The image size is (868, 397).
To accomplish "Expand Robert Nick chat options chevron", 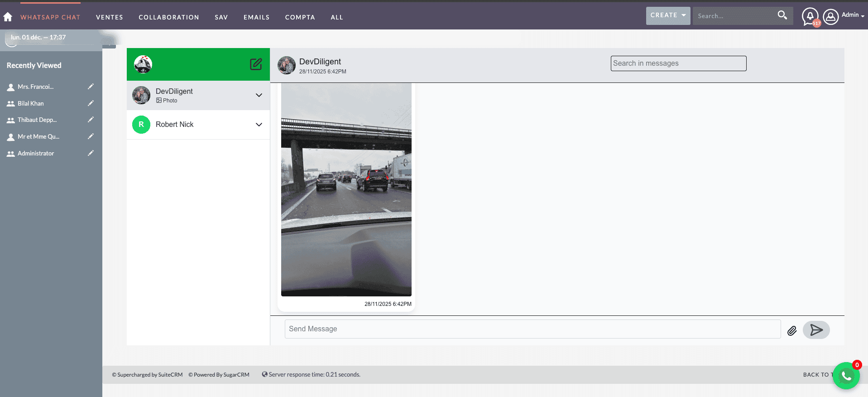I will 259,125.
